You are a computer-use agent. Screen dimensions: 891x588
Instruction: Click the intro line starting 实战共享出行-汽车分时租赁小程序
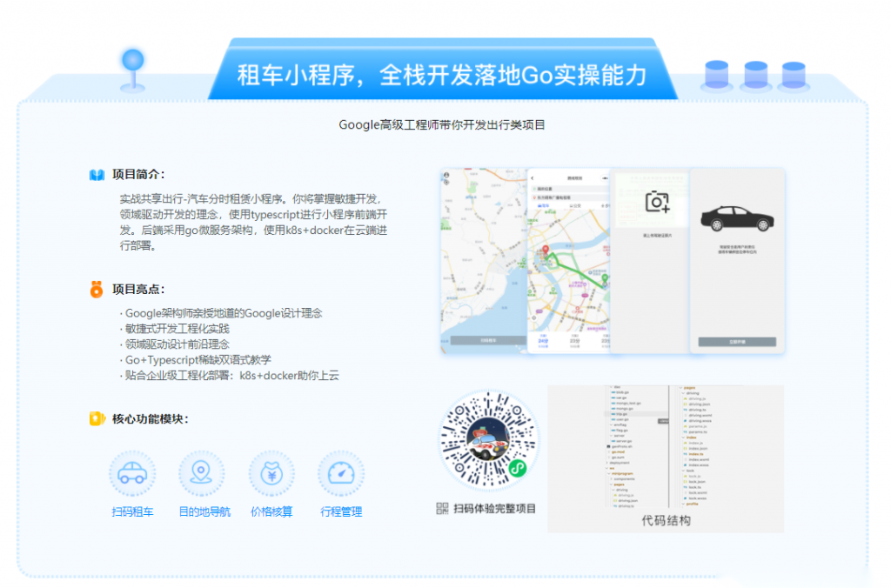coord(251,199)
